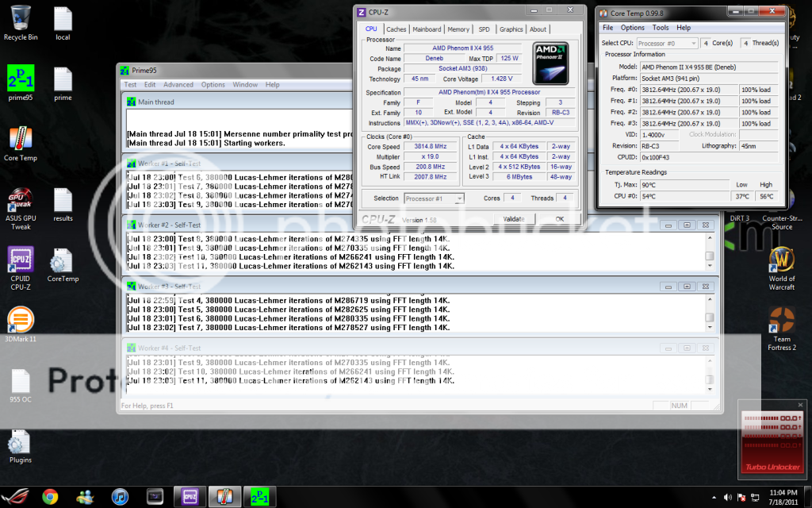Select the World of Warcraft desktop icon
Screen dimensions: 812x508
781,268
